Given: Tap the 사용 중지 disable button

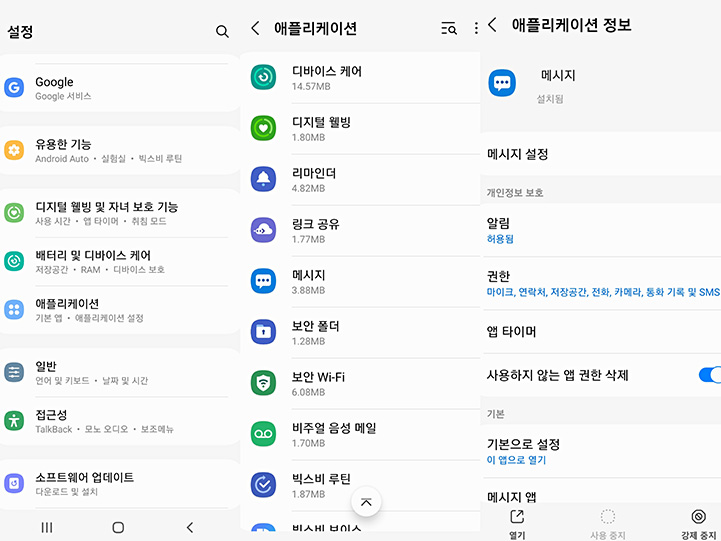Looking at the screenshot, I should tap(607, 524).
